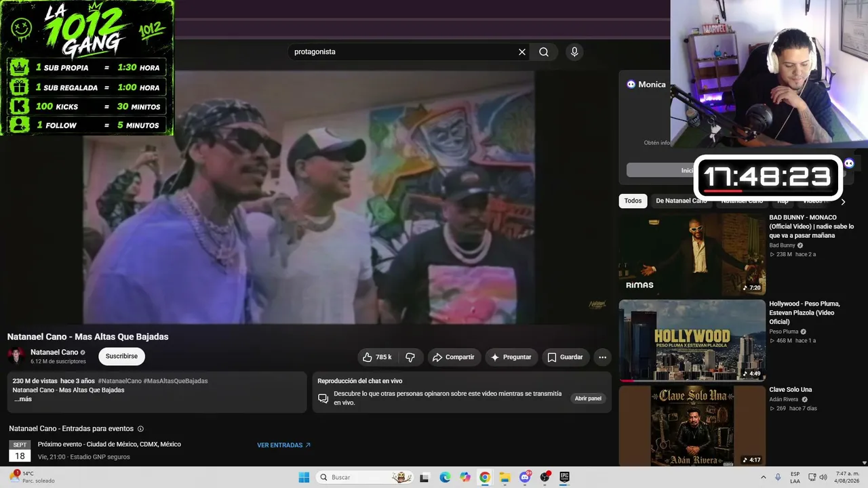Click the SEPT 18 event date badge

pos(20,451)
